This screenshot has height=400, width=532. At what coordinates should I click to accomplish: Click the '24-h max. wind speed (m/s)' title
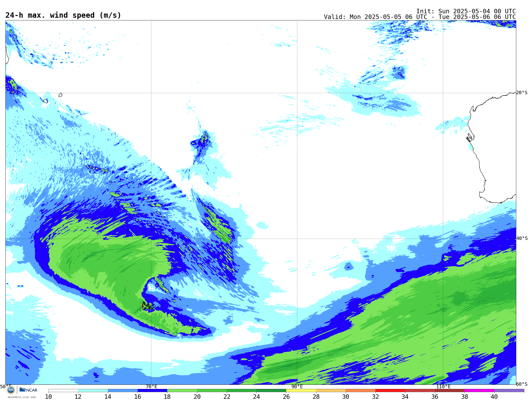tap(63, 15)
